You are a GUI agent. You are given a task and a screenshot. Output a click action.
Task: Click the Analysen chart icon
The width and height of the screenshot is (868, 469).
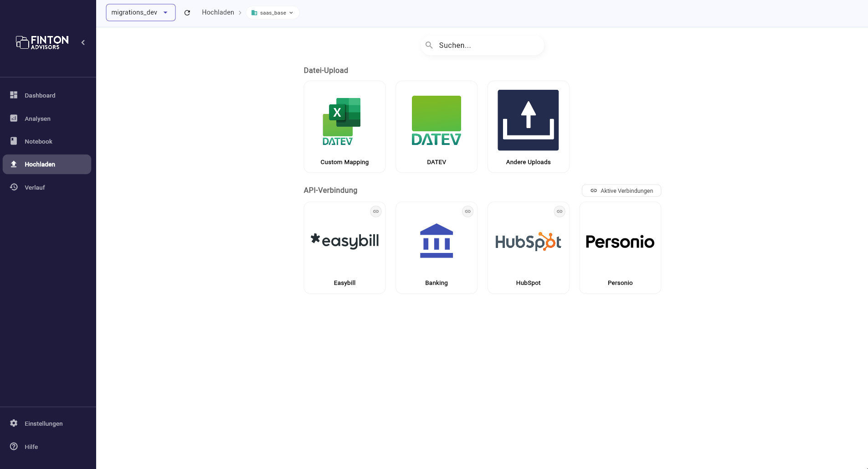pyautogui.click(x=14, y=118)
